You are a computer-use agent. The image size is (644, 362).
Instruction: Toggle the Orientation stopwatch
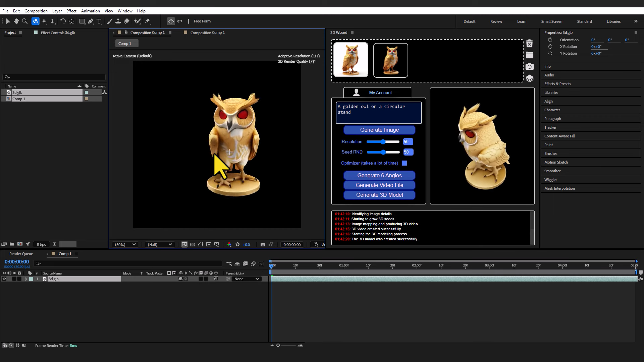[550, 40]
